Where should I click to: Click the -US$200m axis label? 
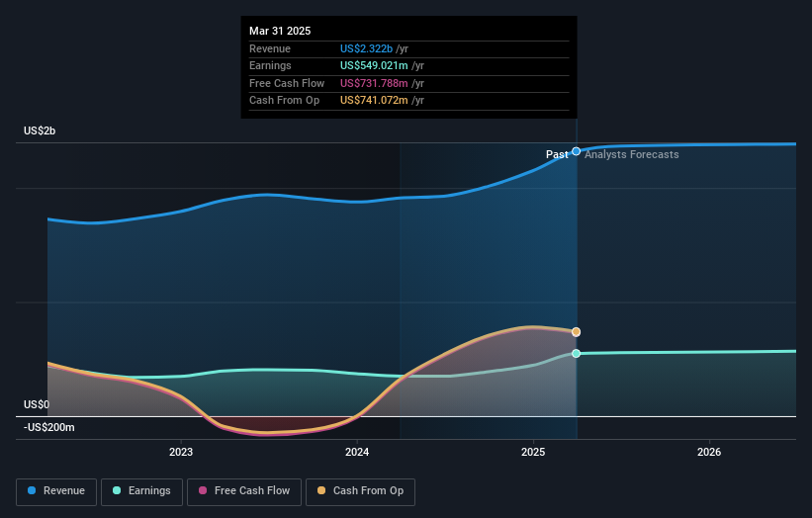click(x=49, y=427)
